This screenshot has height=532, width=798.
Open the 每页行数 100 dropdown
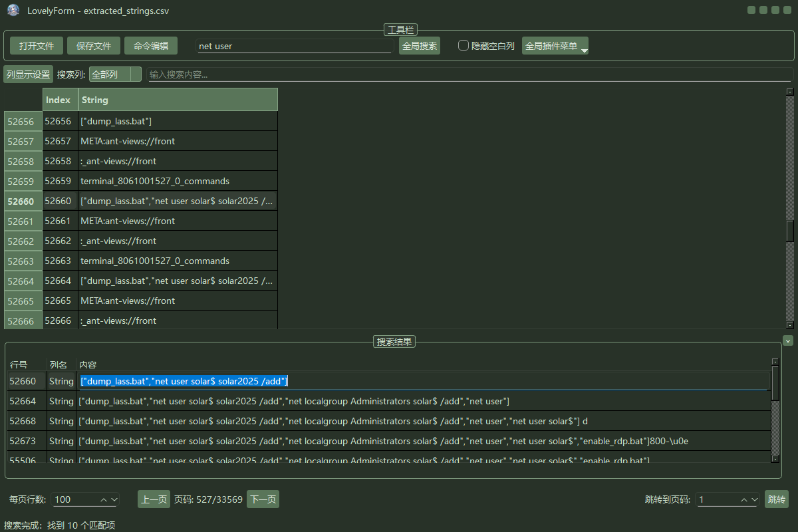[x=85, y=499]
